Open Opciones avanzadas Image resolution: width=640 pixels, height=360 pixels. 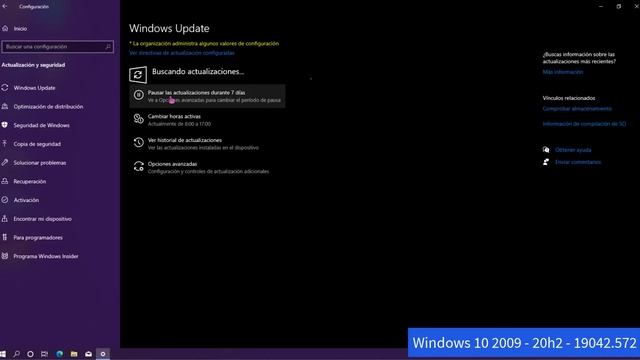tap(208, 167)
